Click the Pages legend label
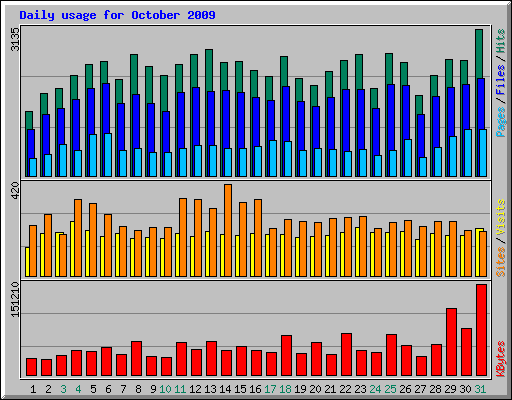The width and height of the screenshot is (512, 400). click(501, 122)
